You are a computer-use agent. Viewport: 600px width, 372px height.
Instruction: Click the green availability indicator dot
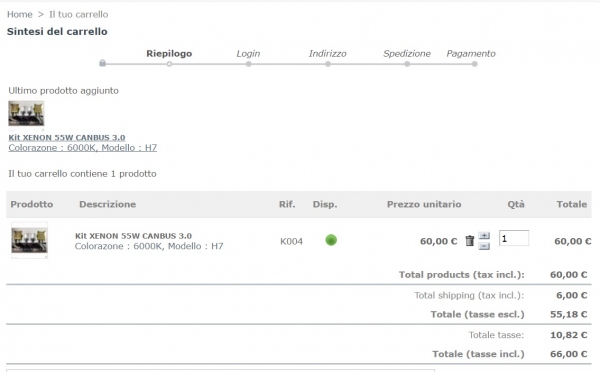click(x=331, y=240)
